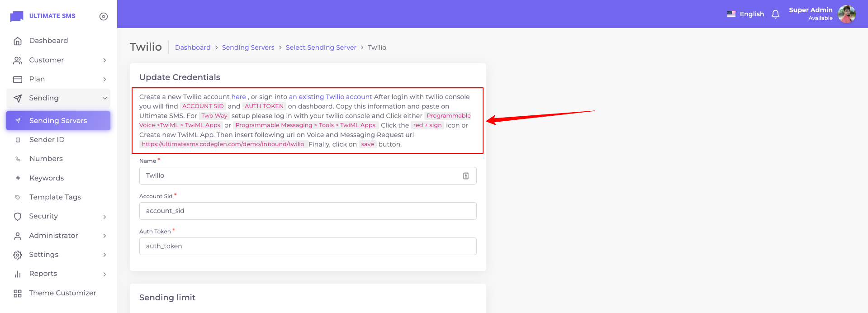Click the Reports bar chart icon
Image resolution: width=868 pixels, height=313 pixels.
pos(18,274)
